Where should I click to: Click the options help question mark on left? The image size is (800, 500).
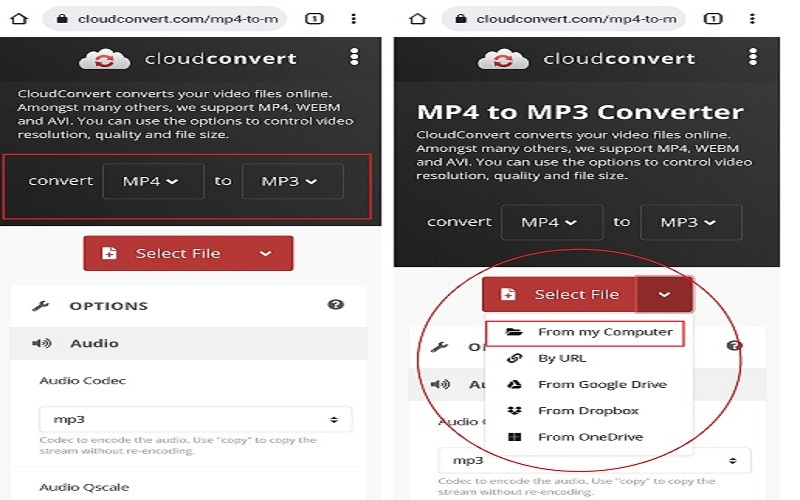[335, 305]
